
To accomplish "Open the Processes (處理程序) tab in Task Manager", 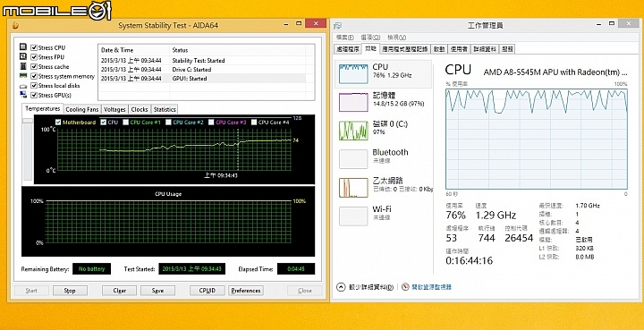I will coord(348,49).
